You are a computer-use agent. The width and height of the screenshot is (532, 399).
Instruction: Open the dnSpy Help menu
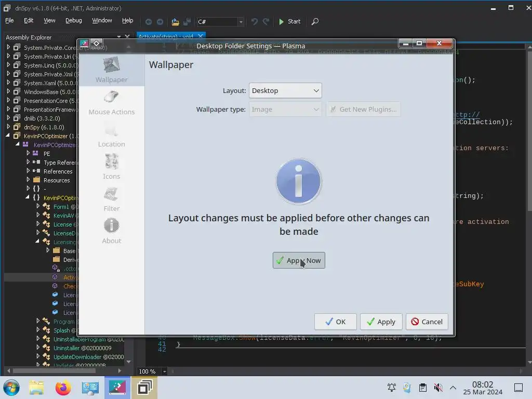tap(128, 21)
